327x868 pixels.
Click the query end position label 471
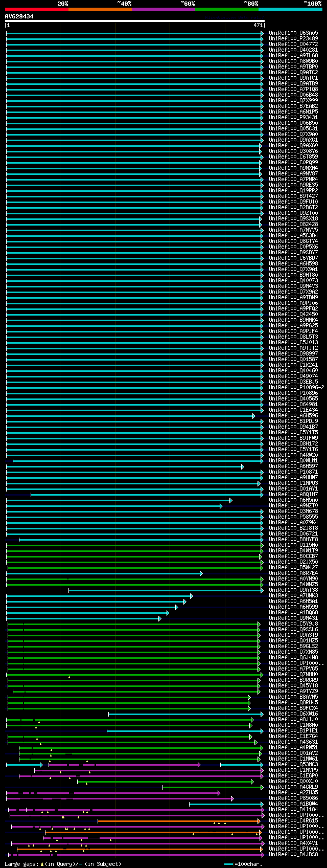click(258, 25)
